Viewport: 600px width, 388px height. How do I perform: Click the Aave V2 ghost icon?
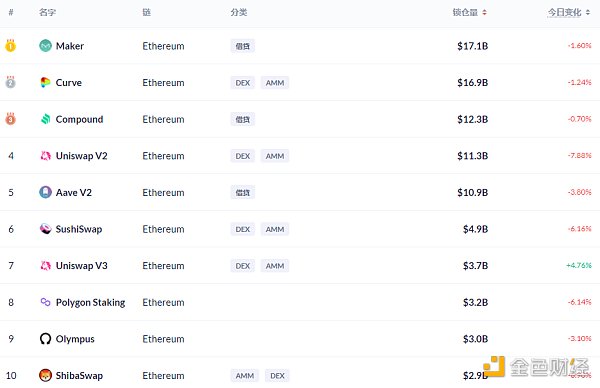click(45, 192)
